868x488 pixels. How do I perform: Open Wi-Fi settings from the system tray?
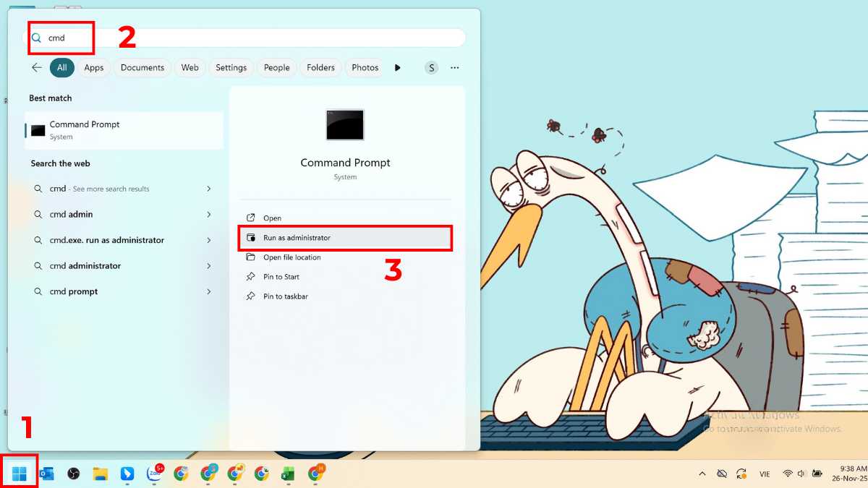(x=788, y=474)
